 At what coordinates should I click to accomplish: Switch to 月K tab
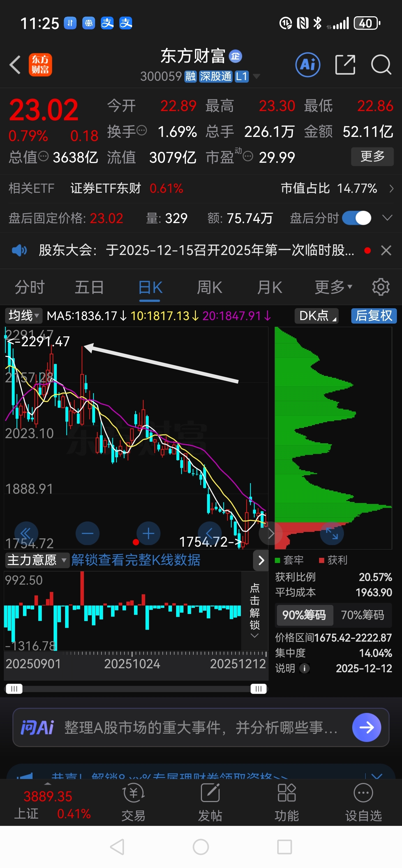click(x=269, y=288)
